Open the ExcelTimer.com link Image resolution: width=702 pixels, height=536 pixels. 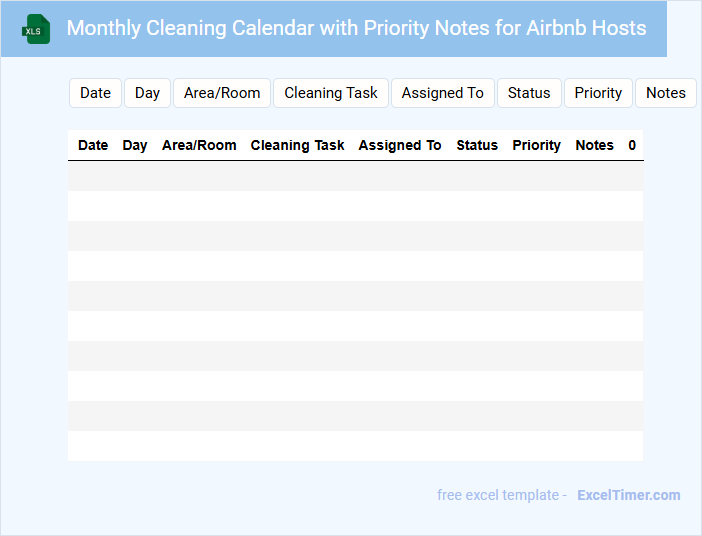pyautogui.click(x=628, y=495)
